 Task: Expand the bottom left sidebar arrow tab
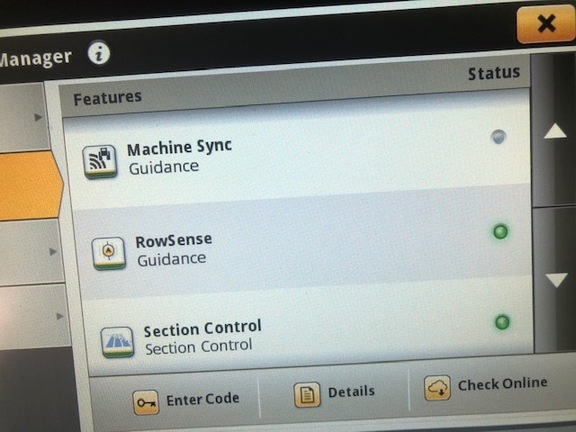[x=34, y=317]
